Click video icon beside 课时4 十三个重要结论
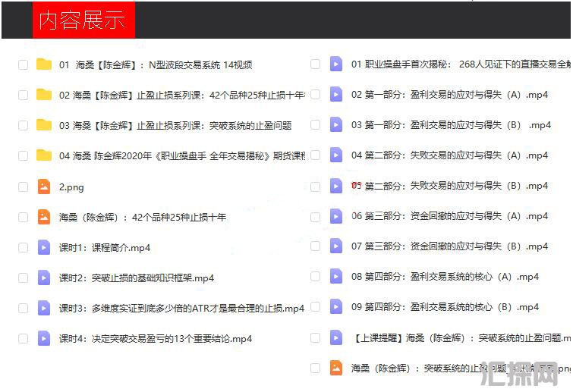573x392 pixels. point(44,338)
